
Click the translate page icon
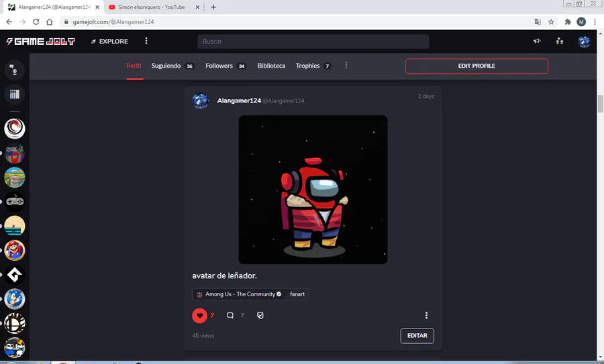[538, 22]
